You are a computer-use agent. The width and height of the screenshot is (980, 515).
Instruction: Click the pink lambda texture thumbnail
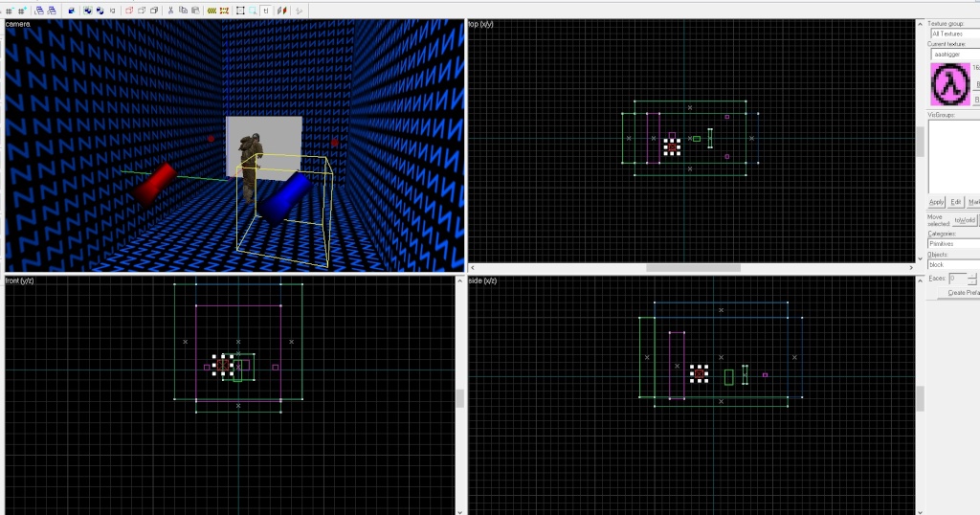point(950,84)
